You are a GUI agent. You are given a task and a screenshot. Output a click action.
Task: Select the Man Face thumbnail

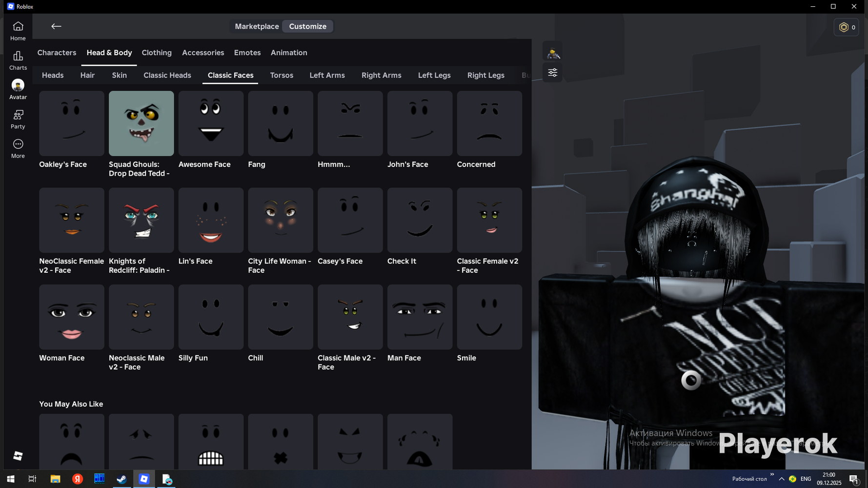pyautogui.click(x=420, y=317)
